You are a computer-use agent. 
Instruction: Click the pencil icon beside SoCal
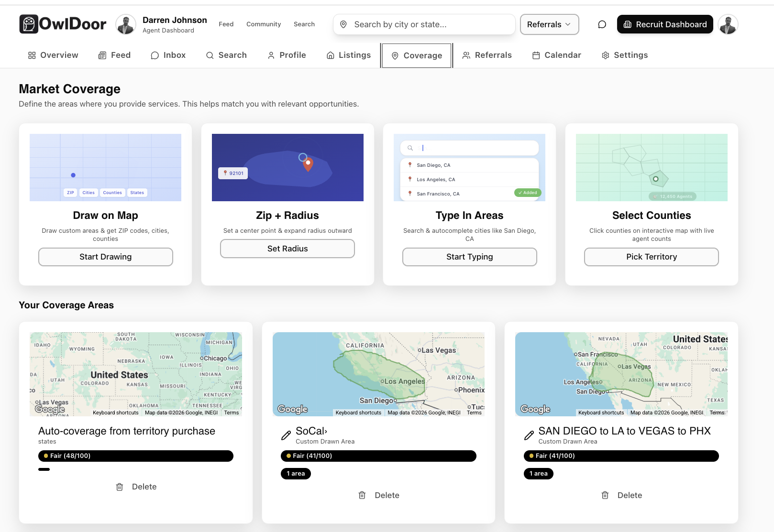click(x=286, y=435)
